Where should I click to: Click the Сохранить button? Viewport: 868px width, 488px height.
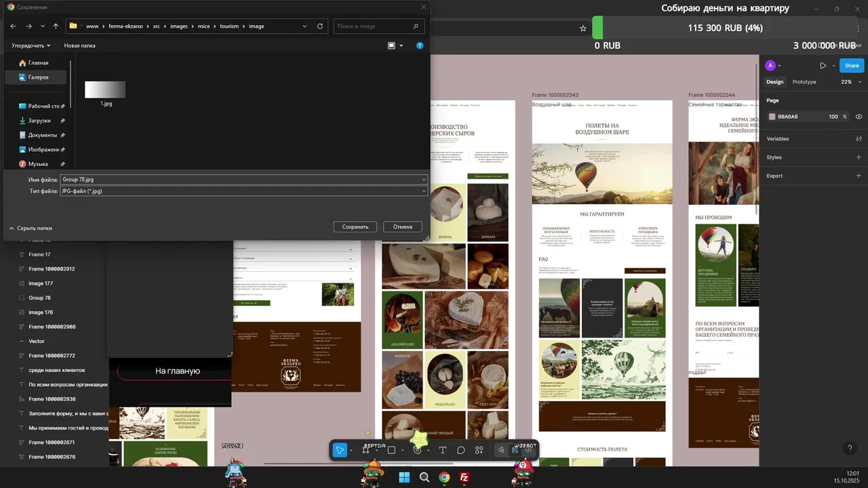click(x=355, y=227)
